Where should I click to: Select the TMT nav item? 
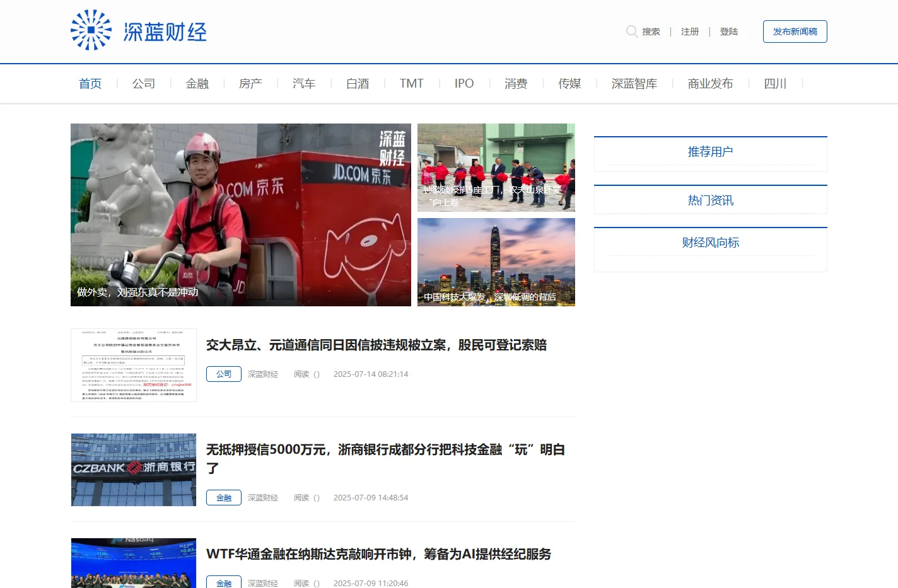(x=411, y=84)
